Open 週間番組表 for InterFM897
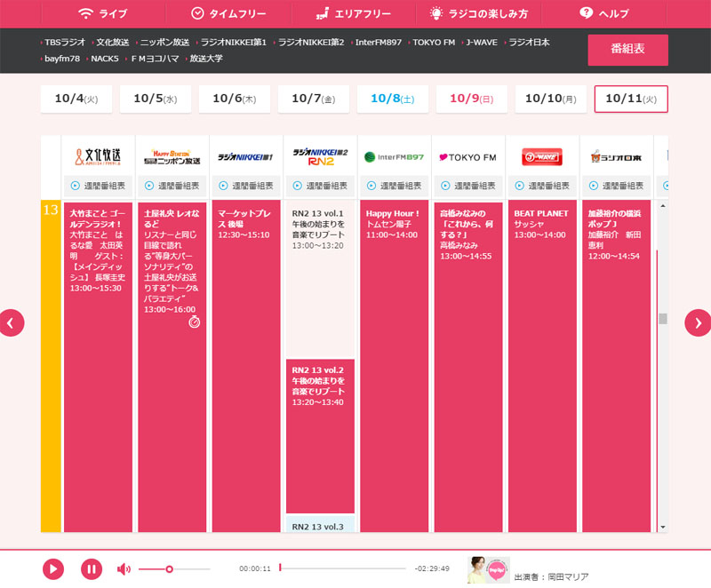 [394, 186]
